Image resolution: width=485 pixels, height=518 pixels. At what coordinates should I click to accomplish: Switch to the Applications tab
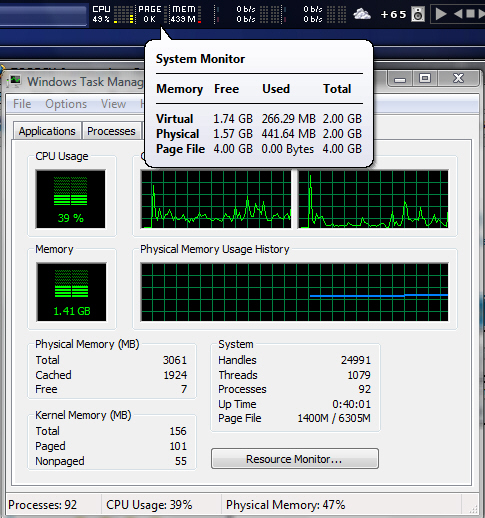[x=47, y=131]
